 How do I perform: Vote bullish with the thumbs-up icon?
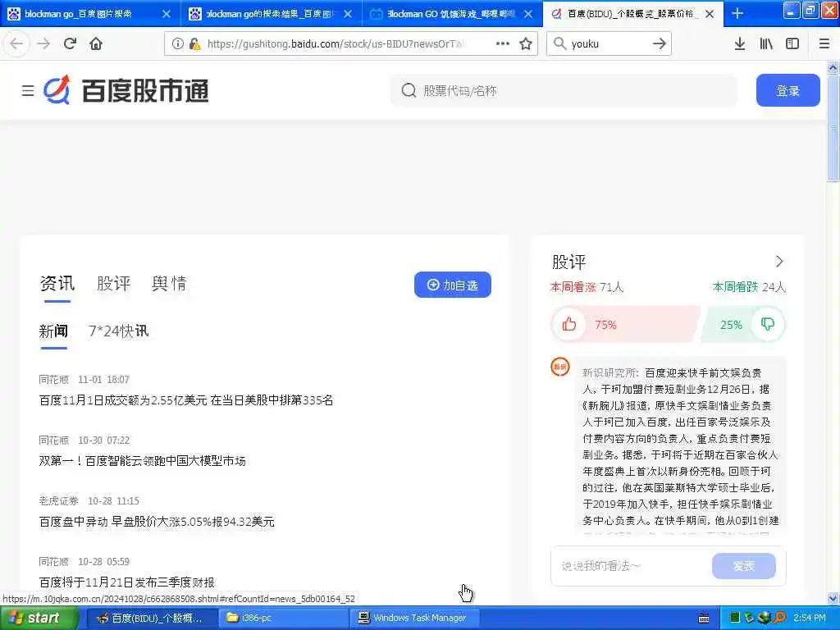[569, 324]
